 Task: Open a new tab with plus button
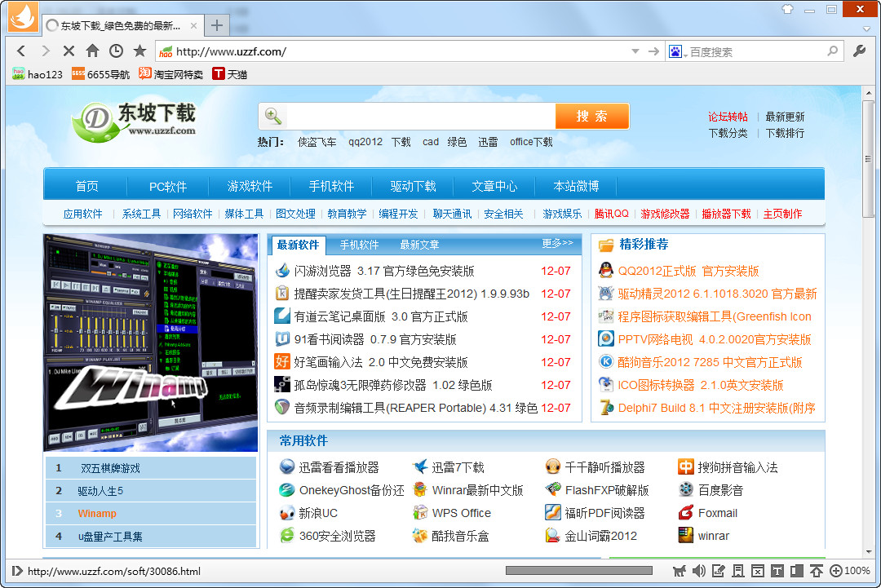[217, 25]
